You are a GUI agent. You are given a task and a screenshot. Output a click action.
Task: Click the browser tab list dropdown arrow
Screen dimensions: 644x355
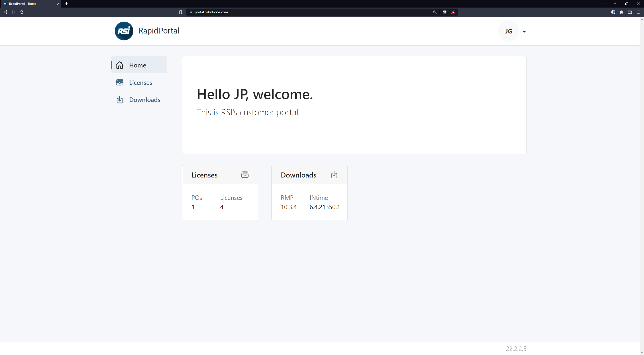click(604, 4)
